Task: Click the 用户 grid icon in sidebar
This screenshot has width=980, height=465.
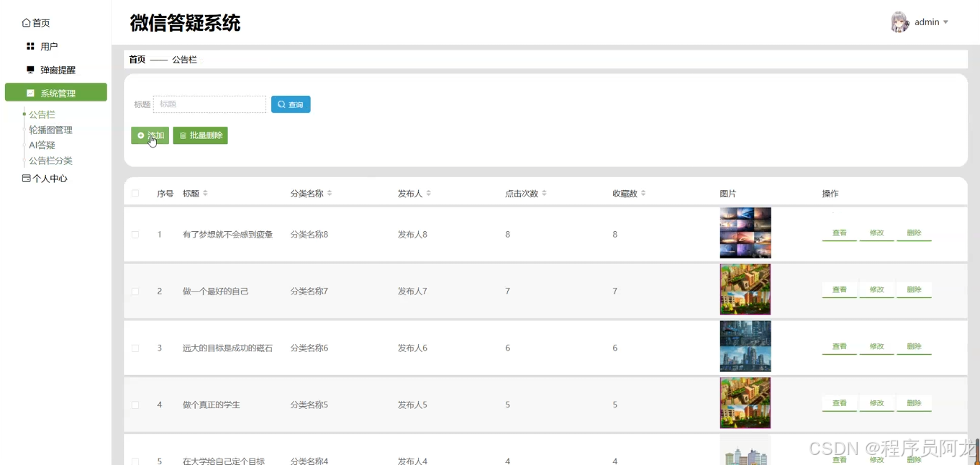Action: pos(30,46)
